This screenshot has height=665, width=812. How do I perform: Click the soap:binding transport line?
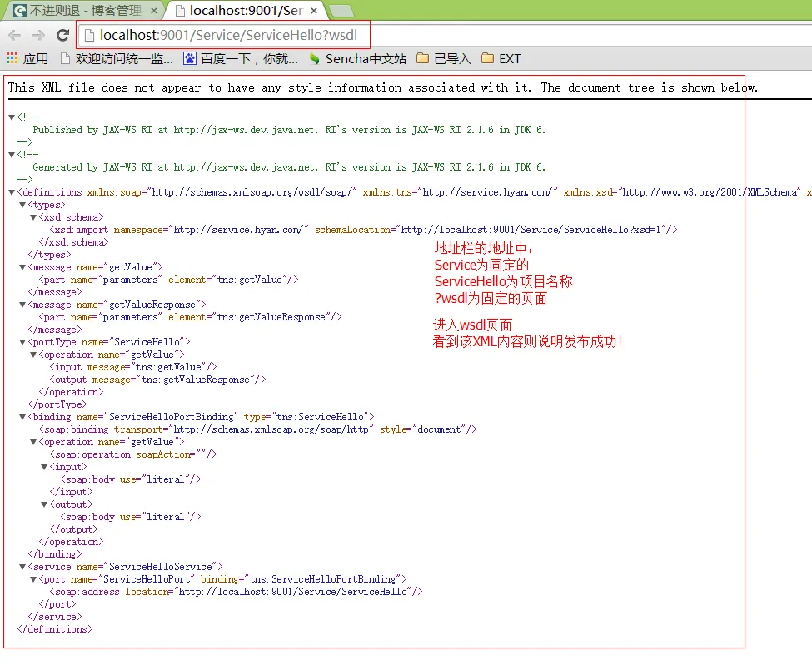pyautogui.click(x=257, y=429)
